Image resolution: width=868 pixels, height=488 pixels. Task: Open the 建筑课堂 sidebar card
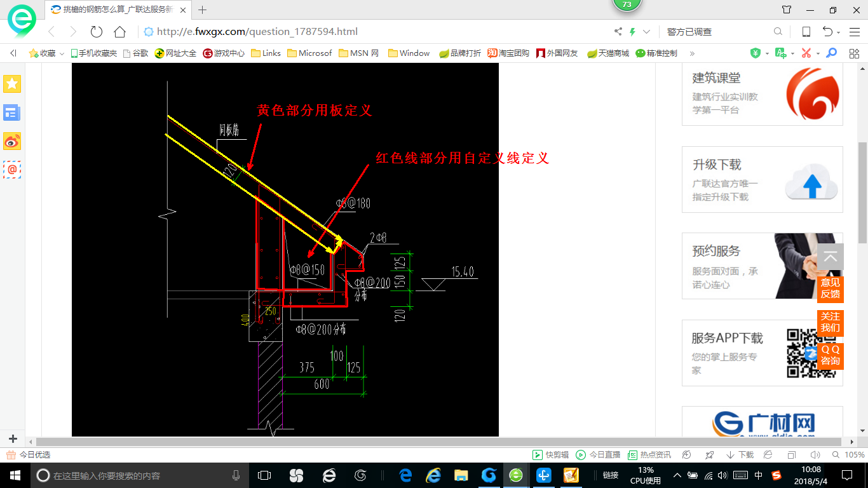point(763,94)
